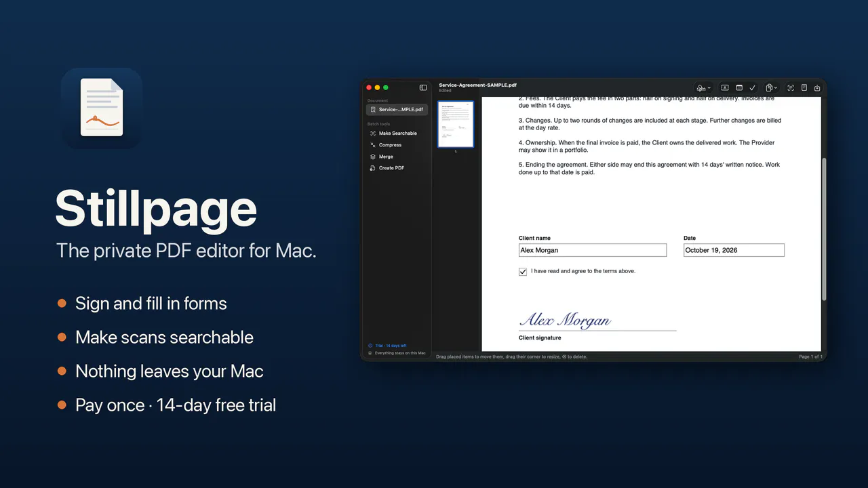Click the large 'Stillpage' heading

point(156,209)
